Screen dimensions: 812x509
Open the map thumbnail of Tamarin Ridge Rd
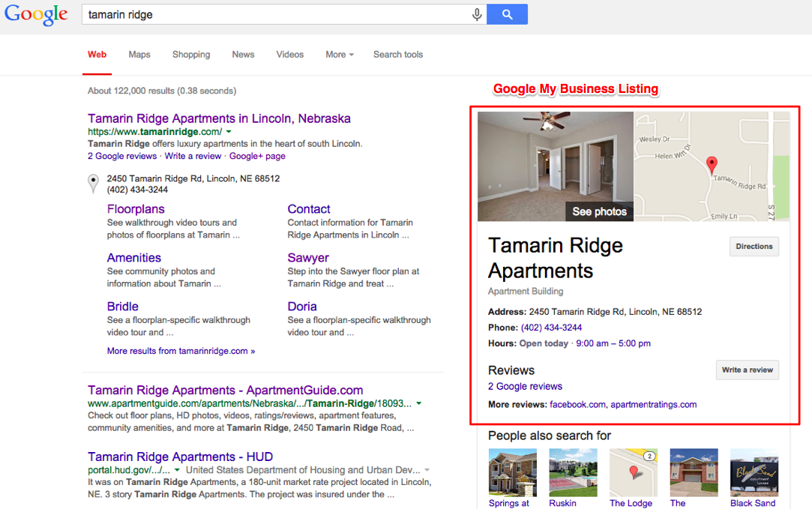point(712,166)
